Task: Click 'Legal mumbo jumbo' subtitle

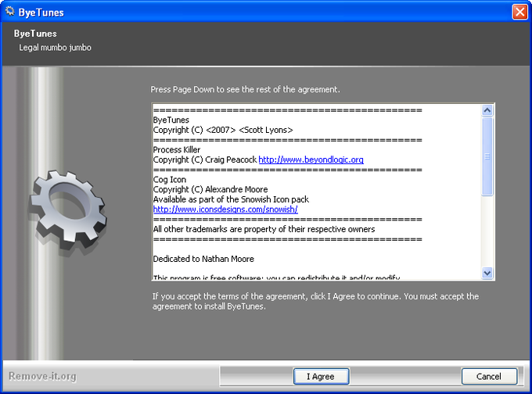Action: coord(55,48)
